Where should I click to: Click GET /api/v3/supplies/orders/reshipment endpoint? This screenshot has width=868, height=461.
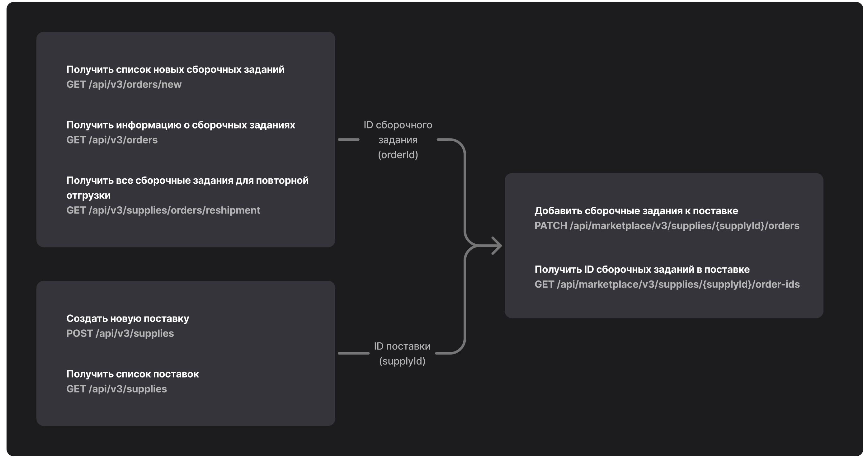pos(163,210)
